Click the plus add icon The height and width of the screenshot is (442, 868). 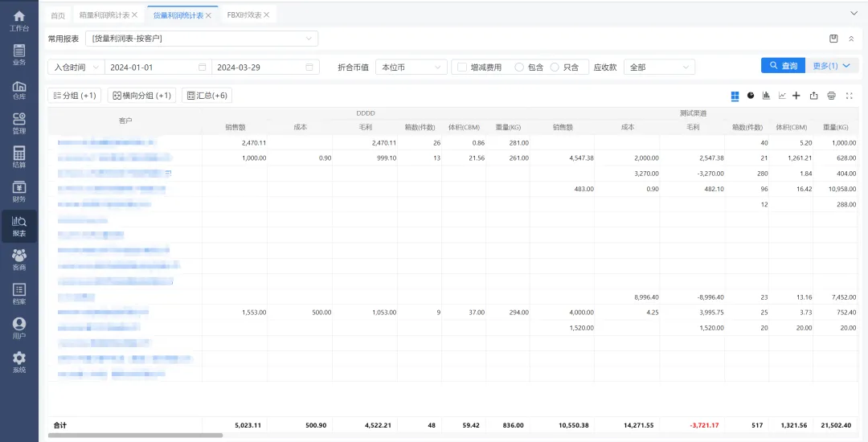pos(796,95)
